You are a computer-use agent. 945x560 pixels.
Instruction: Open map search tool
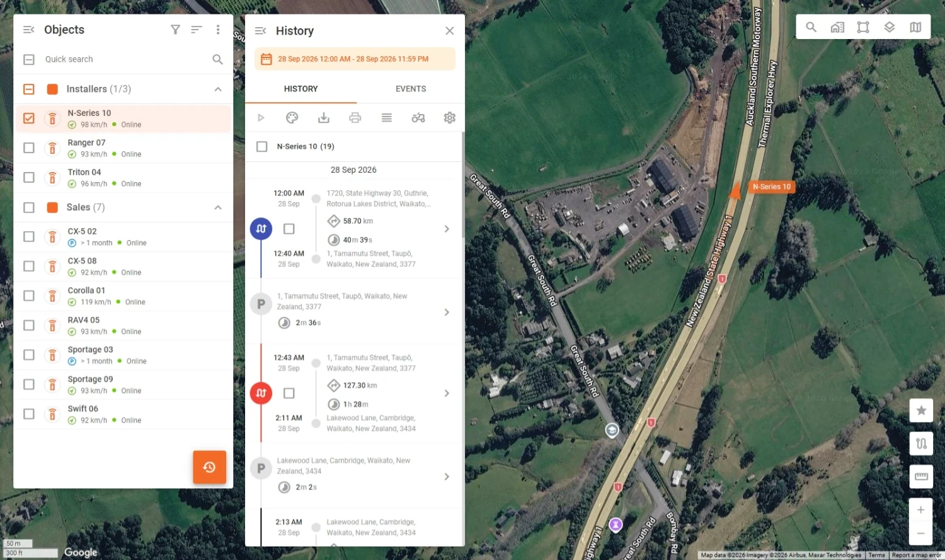coord(811,27)
